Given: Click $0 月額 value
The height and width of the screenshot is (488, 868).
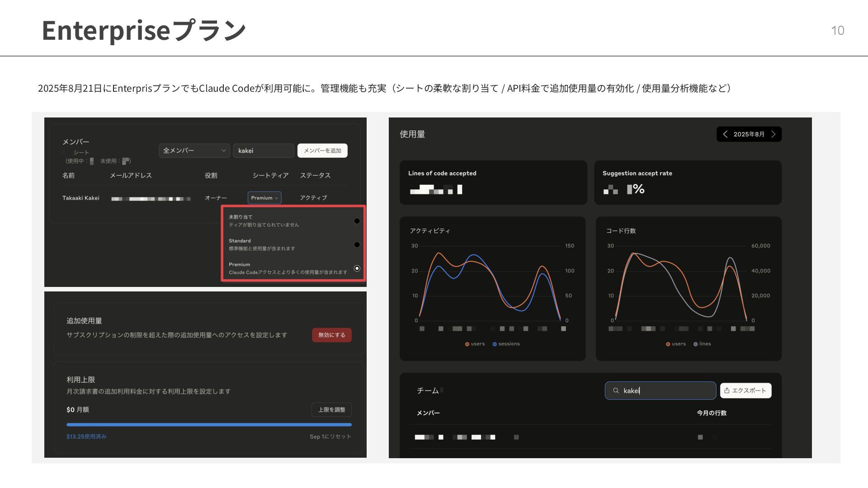Looking at the screenshot, I should 78,410.
